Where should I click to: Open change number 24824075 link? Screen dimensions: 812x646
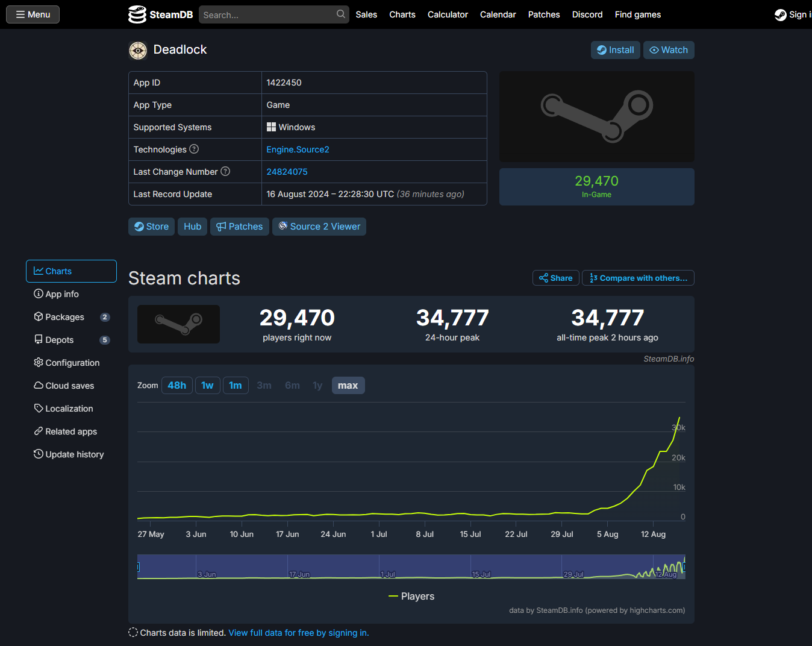coord(287,172)
